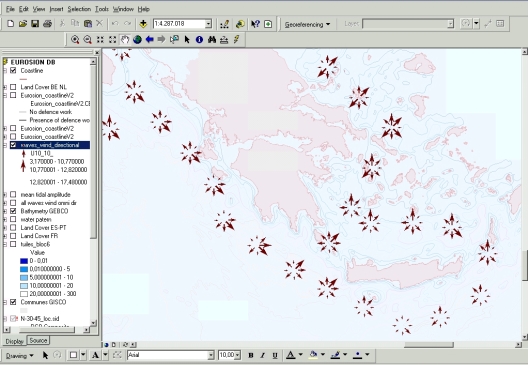Enable the Land Cover ES-PT layer
Screen dimensions: 528x365
tap(13, 228)
